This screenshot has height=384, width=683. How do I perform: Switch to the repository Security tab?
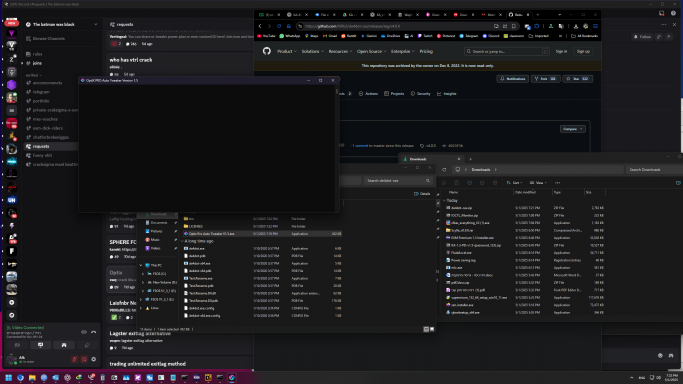[420, 94]
